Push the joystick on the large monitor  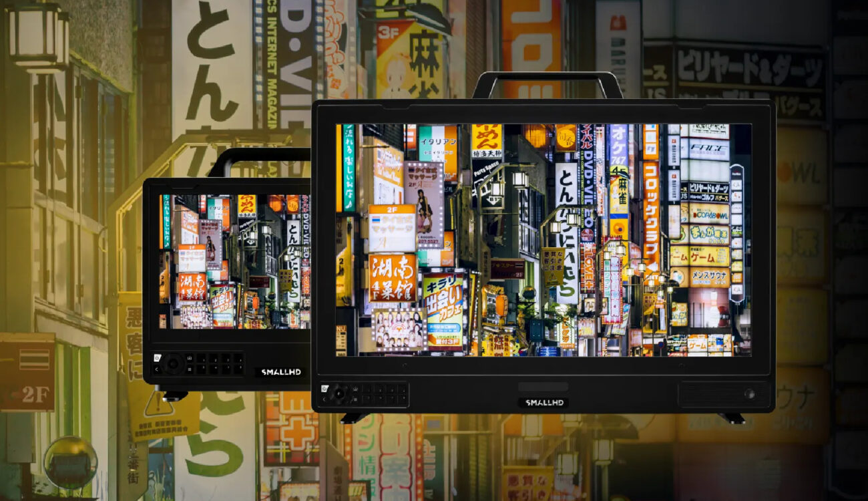coord(340,393)
